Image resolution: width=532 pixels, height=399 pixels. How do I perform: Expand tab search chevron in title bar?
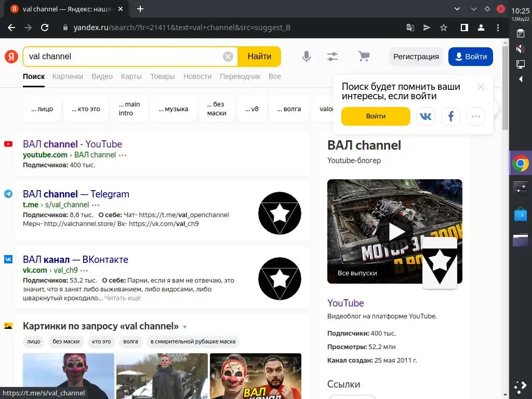(x=457, y=9)
